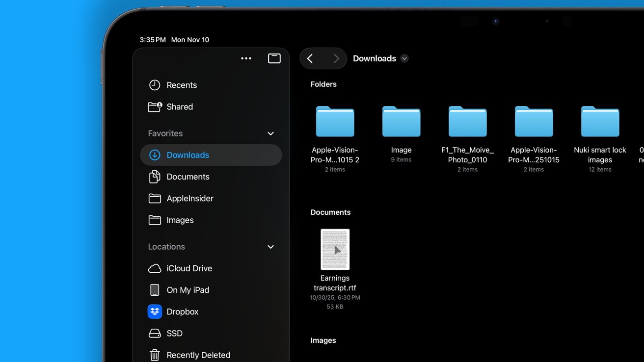Image resolution: width=644 pixels, height=362 pixels.
Task: Open the SSD external drive
Action: click(x=174, y=333)
